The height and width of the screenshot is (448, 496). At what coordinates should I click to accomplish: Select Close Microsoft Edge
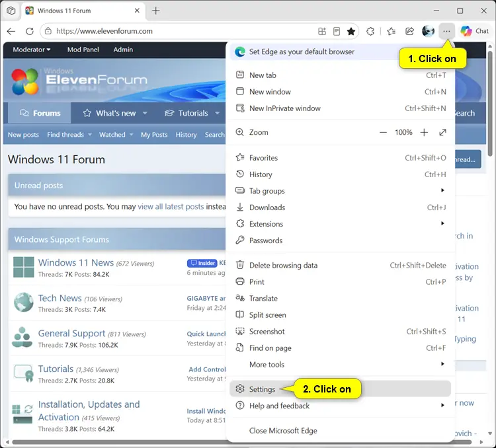click(341, 431)
